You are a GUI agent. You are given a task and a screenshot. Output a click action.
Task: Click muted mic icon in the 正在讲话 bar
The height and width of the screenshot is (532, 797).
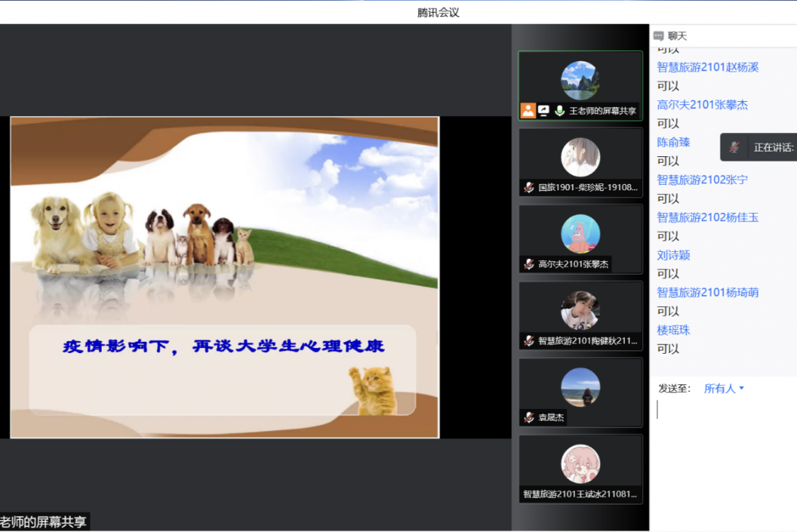click(x=735, y=147)
